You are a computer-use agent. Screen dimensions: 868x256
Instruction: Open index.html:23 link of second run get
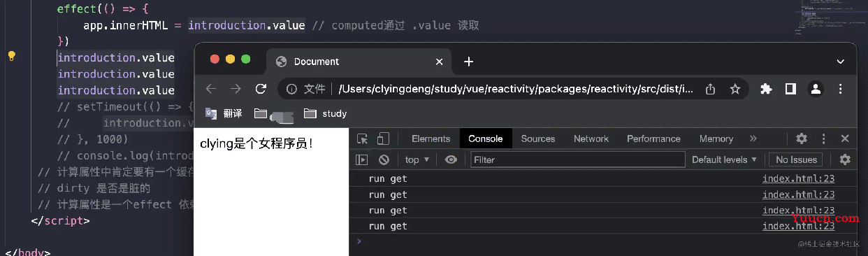pyautogui.click(x=798, y=194)
